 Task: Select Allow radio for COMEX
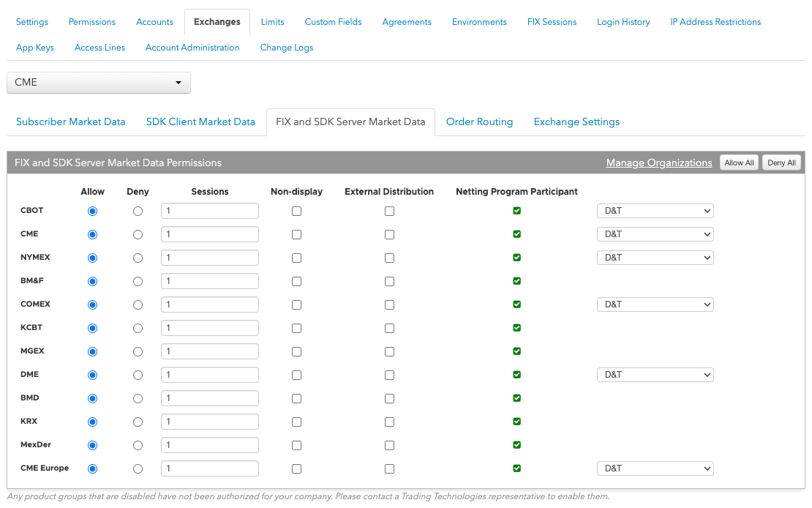click(93, 305)
